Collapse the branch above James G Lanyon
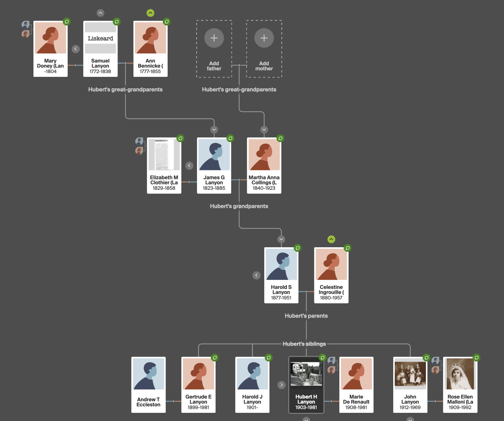This screenshot has width=504, height=421. click(x=214, y=130)
